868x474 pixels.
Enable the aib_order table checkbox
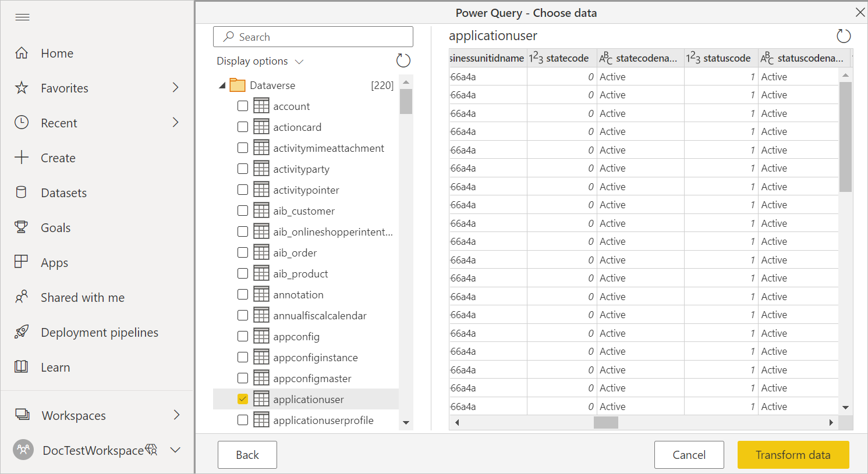(243, 252)
